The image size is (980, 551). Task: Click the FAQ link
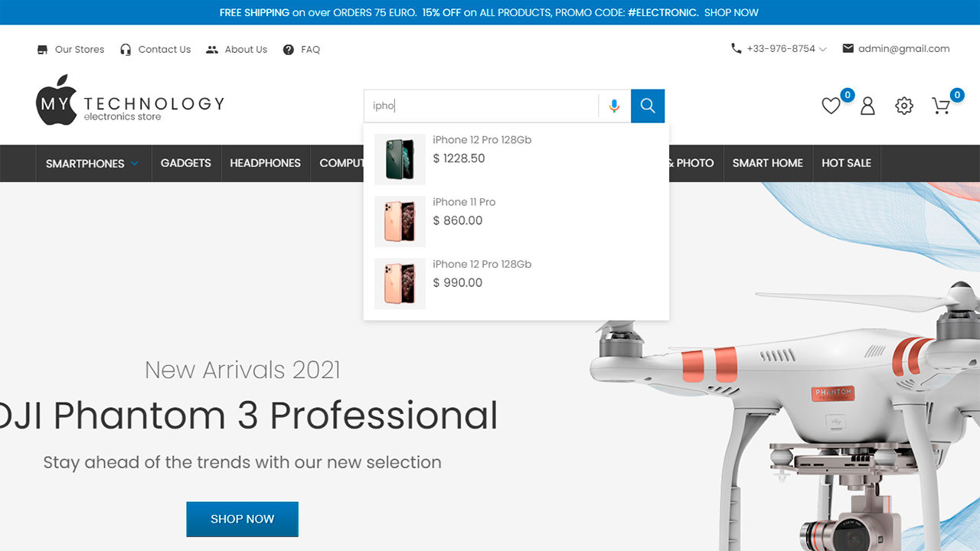click(311, 50)
